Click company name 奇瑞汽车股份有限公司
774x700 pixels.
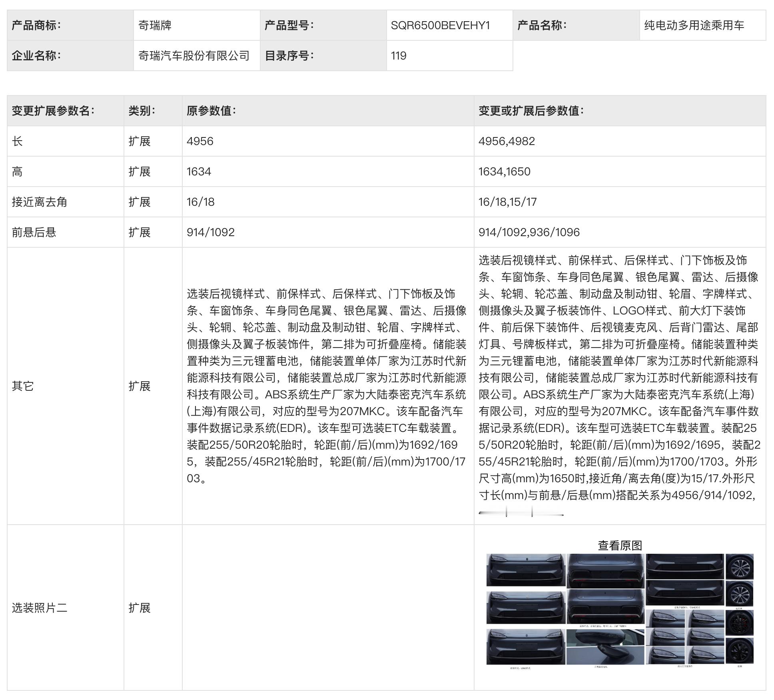click(x=194, y=56)
